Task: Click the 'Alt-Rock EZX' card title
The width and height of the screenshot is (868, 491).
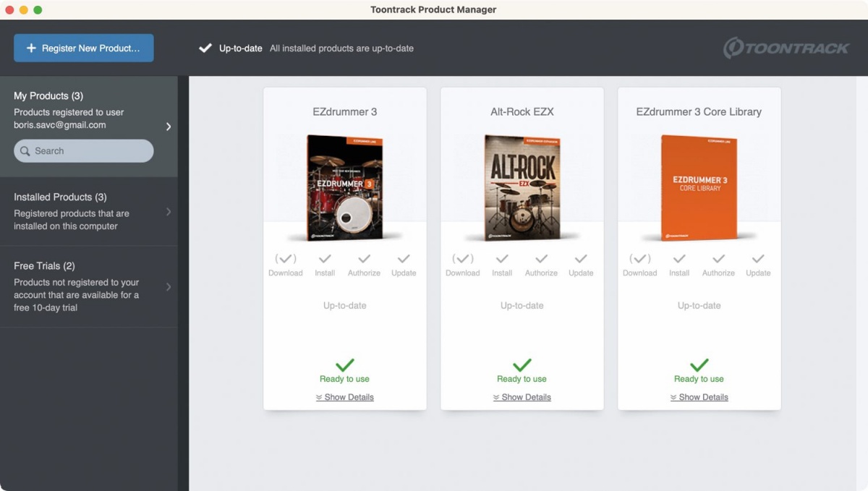Action: point(522,111)
